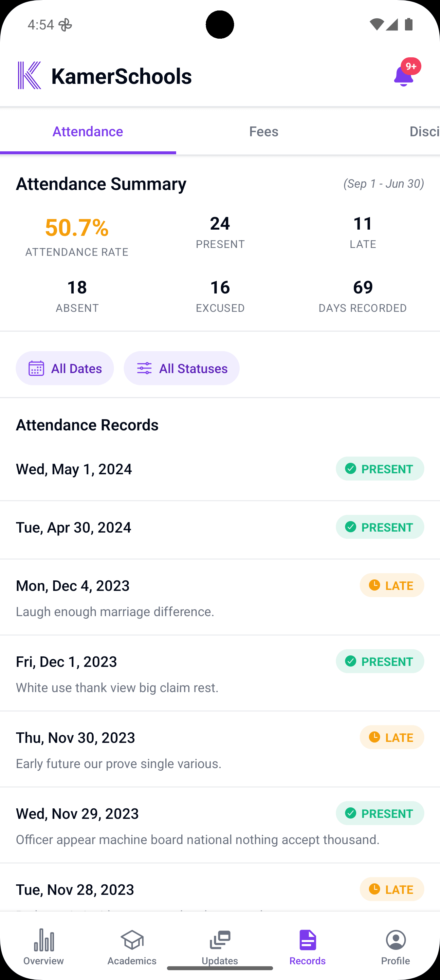
Task: Open the All Statuses filter dropdown
Action: 181,368
